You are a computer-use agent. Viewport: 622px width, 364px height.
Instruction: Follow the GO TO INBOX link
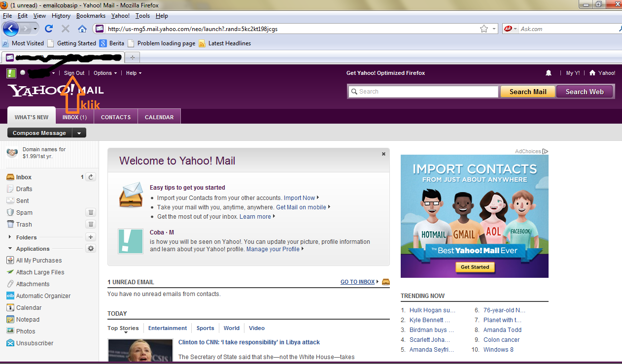pos(358,282)
